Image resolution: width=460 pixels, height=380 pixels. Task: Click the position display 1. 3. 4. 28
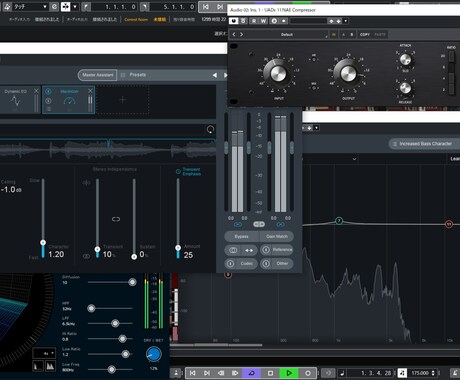[376, 373]
